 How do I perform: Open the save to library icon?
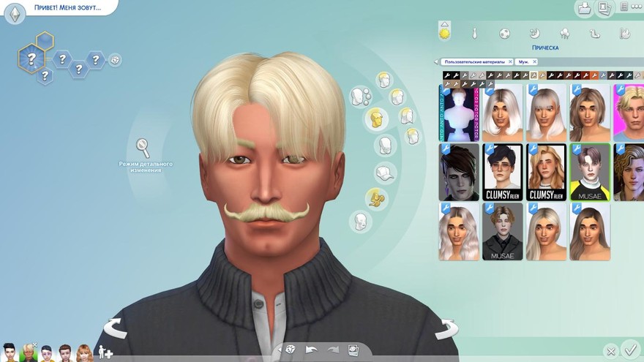[584, 9]
